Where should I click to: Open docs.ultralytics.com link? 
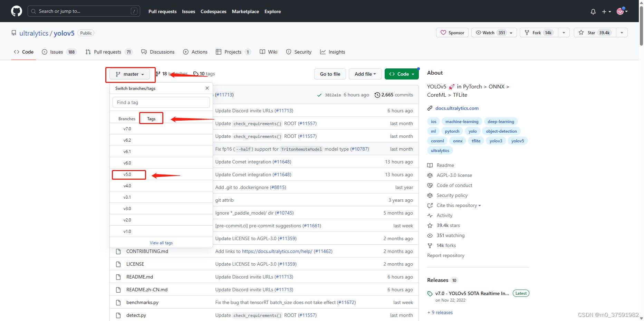pos(457,108)
